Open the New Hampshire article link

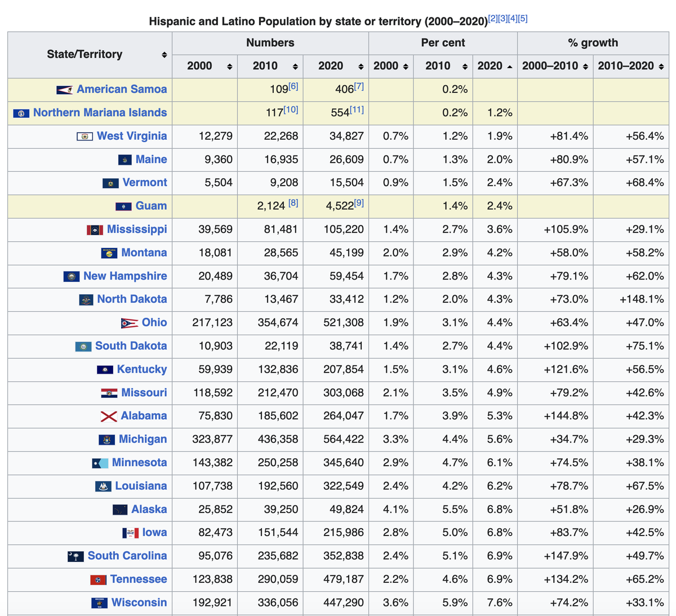[125, 276]
